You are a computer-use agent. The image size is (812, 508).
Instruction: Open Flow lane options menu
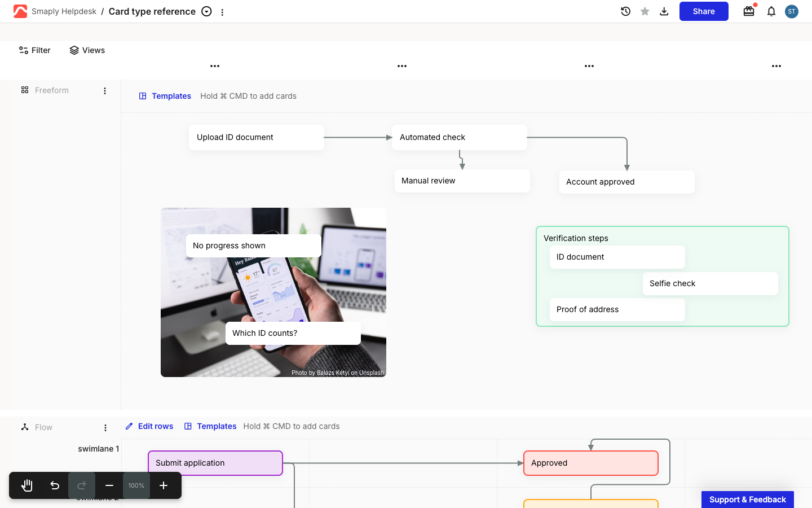click(105, 427)
